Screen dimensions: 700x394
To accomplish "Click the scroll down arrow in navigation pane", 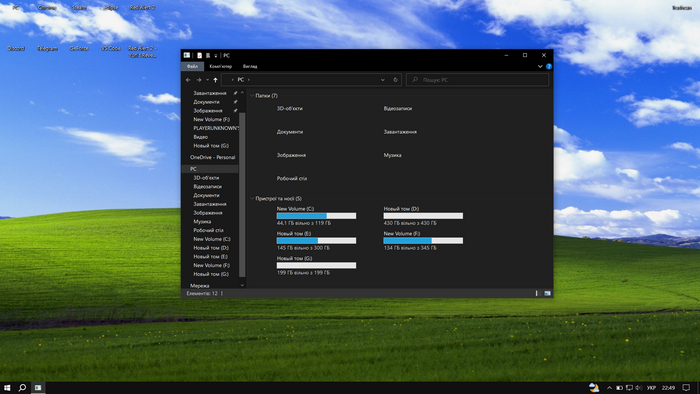I will [242, 285].
